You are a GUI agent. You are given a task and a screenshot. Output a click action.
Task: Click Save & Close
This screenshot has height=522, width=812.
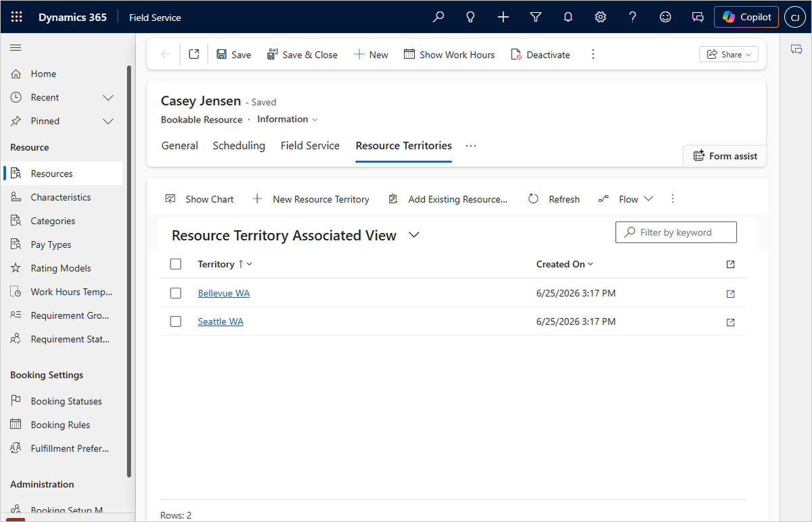[302, 55]
